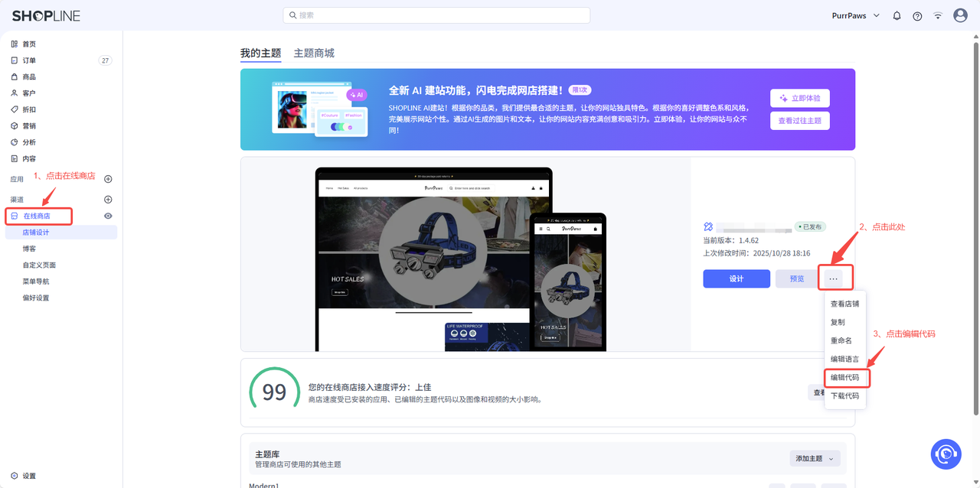
Task: Click the network status wifi icon
Action: [938, 16]
